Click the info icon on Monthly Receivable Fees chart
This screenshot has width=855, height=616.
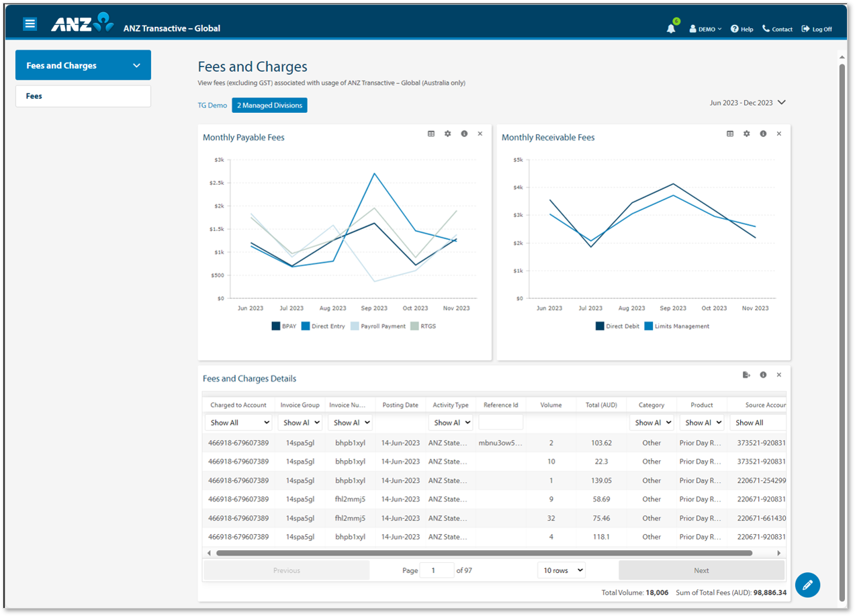(762, 134)
